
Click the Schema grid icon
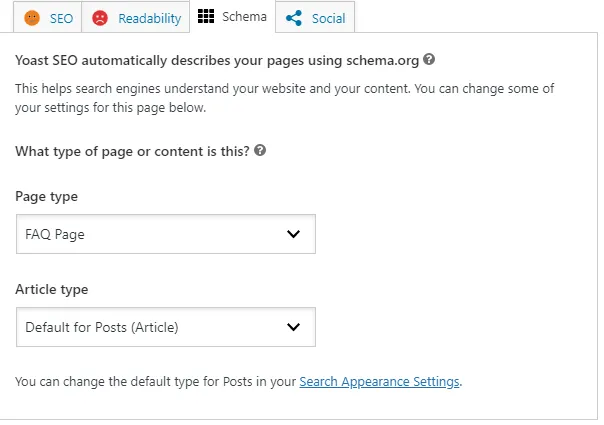coord(206,16)
